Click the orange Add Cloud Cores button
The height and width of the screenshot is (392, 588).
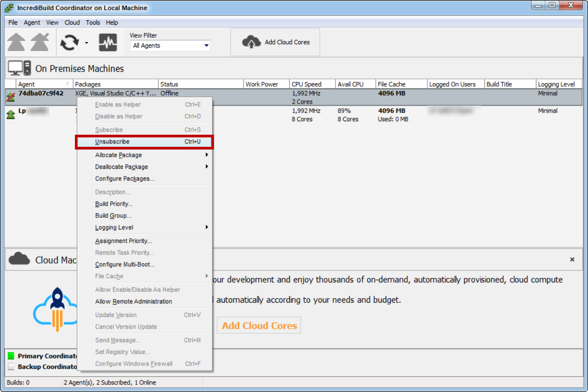click(259, 326)
